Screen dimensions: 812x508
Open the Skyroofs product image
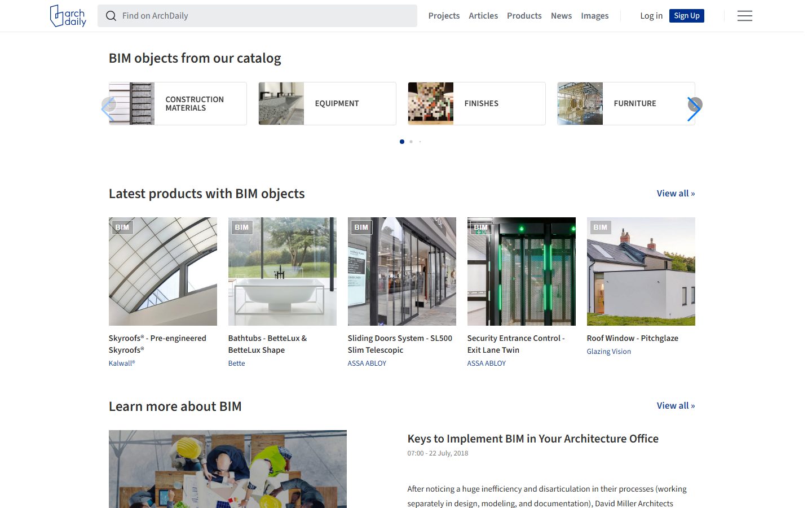tap(163, 271)
